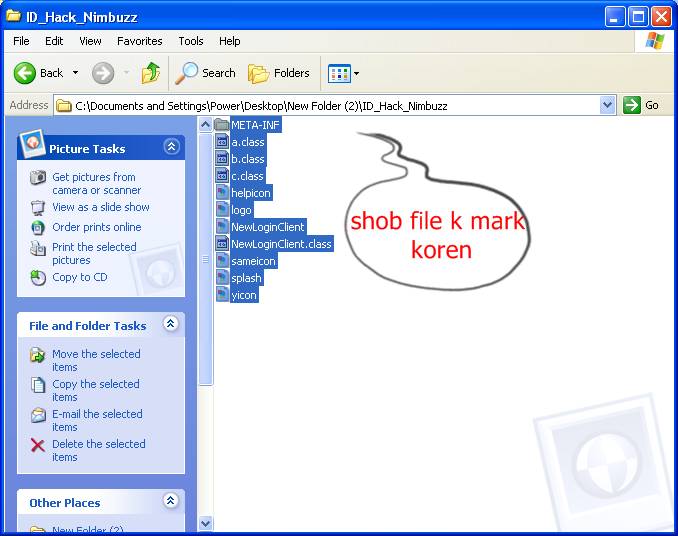
Task: Click Get pictures from camera or scanner
Action: pos(96,184)
